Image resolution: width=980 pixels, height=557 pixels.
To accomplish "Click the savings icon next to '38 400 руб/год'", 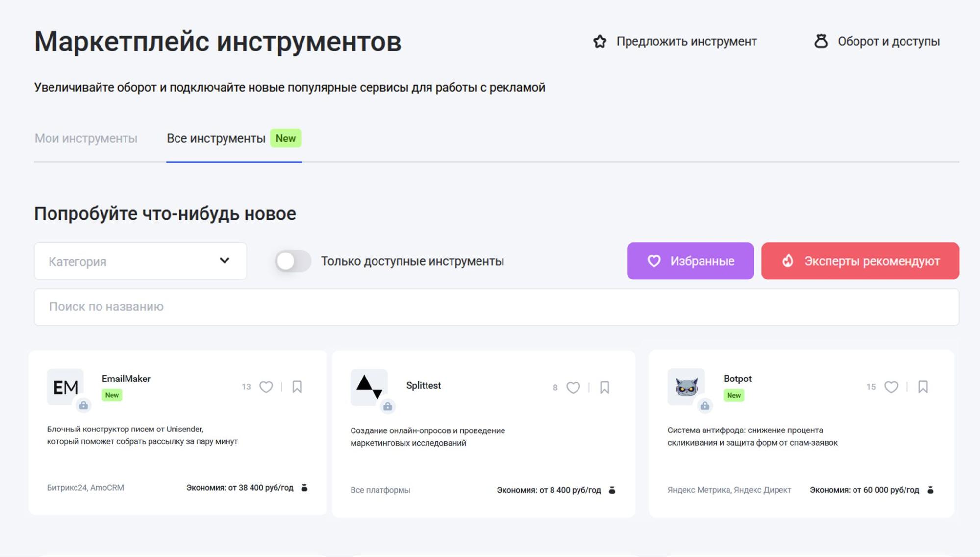I will point(304,488).
